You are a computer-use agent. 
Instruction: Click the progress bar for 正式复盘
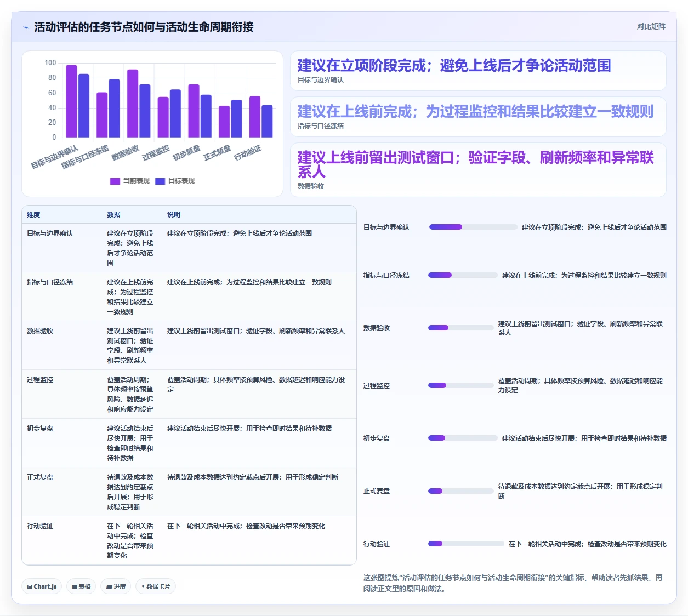click(x=460, y=491)
